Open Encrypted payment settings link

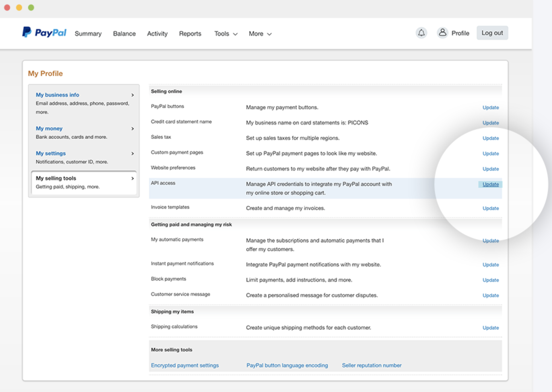click(185, 365)
